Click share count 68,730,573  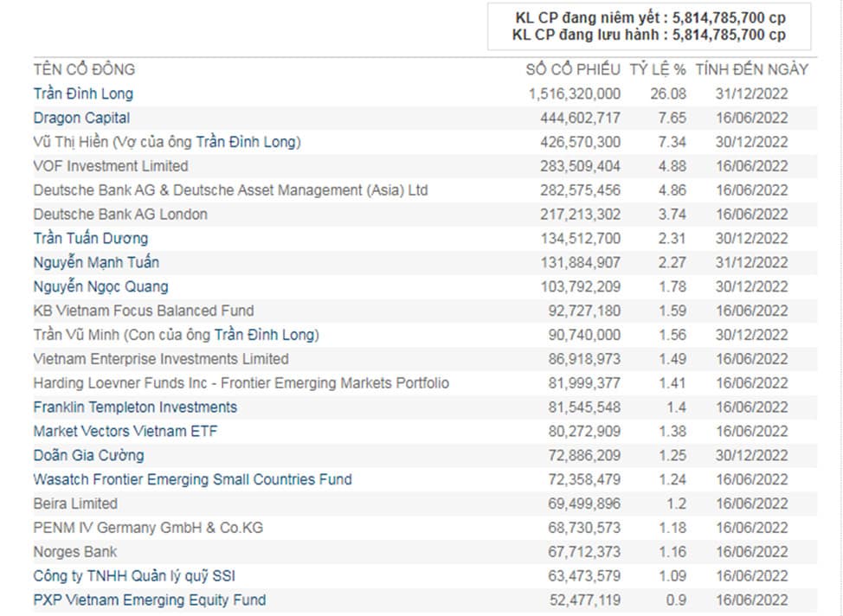click(584, 528)
